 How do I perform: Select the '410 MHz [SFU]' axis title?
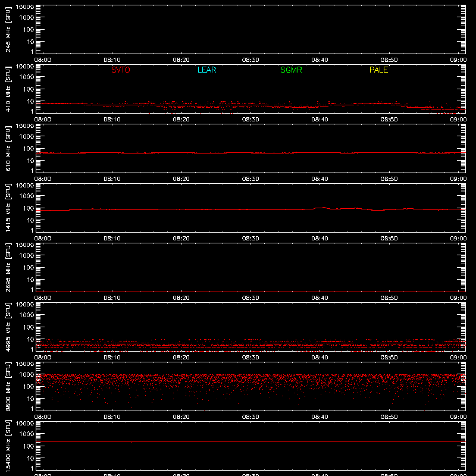tap(8, 89)
